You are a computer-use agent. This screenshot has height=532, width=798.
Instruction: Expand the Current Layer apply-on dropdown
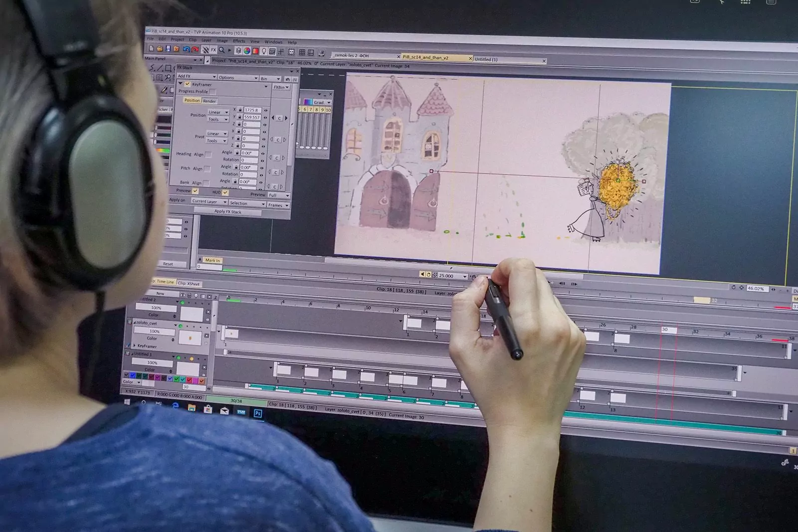(209, 201)
